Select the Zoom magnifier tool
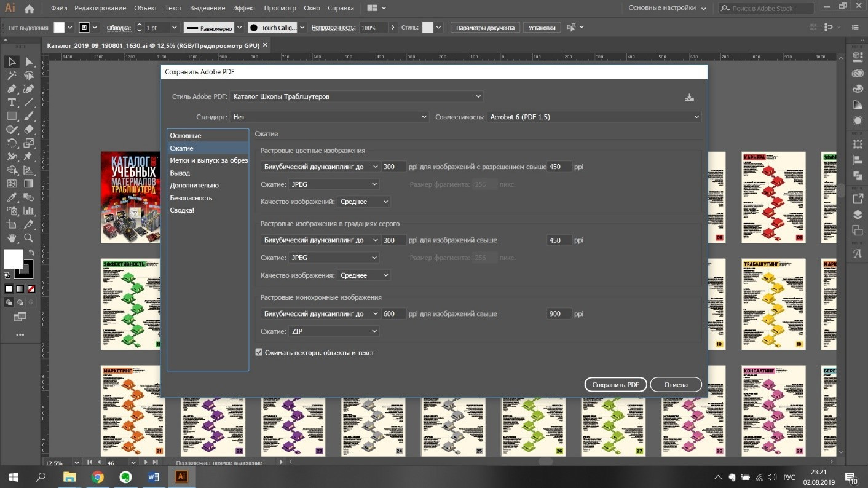The image size is (868, 488). [x=29, y=238]
